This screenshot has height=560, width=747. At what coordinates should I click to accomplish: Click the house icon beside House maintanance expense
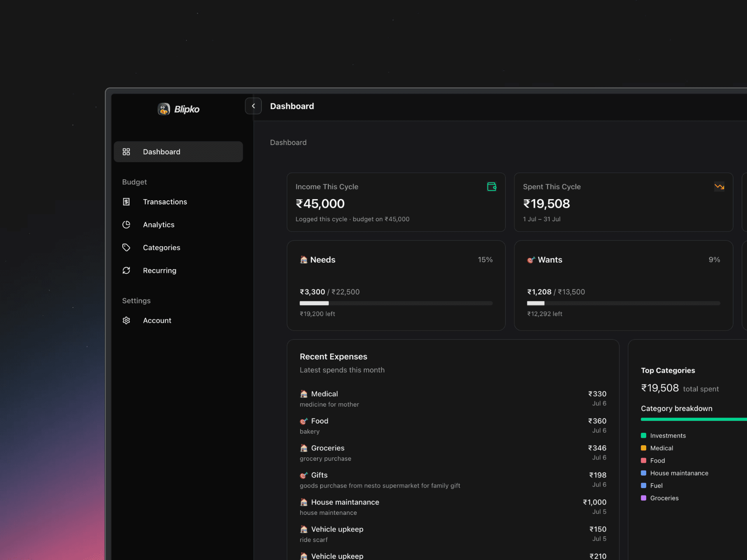(304, 502)
